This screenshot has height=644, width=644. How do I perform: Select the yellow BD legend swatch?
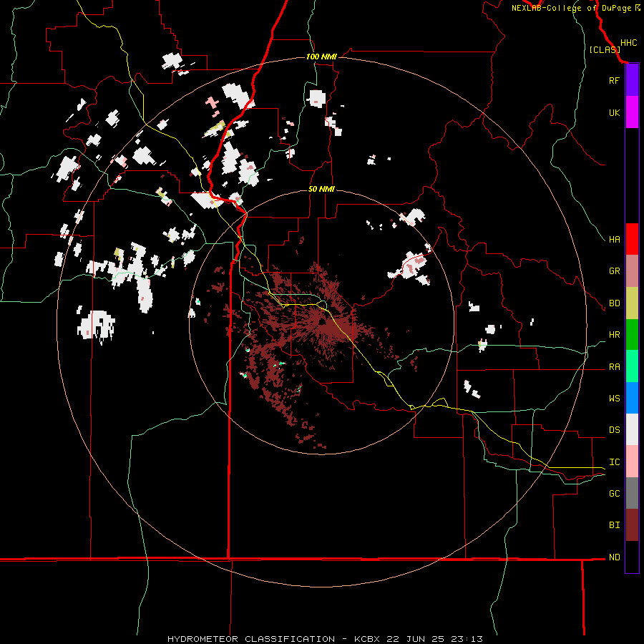point(632,303)
